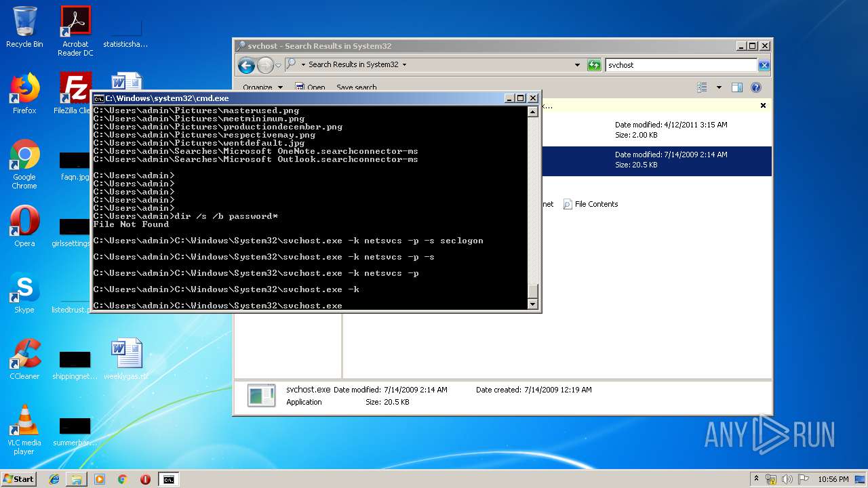Click svchost.exe name in details pane
This screenshot has height=488, width=868.
[308, 390]
